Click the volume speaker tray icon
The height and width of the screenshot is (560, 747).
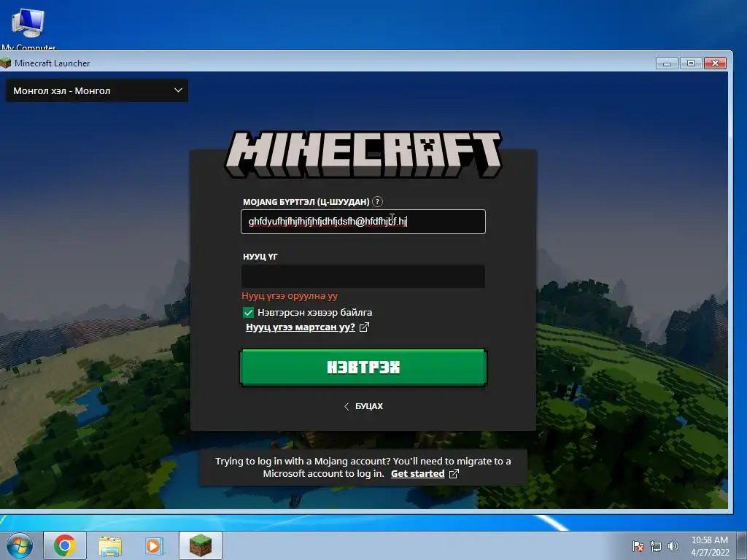pyautogui.click(x=673, y=546)
